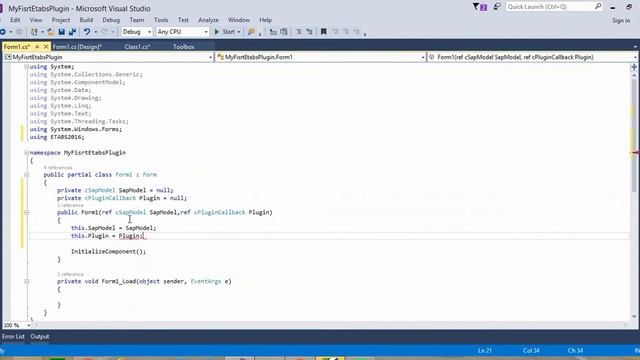Click 'using ETABS2016;' line
This screenshot has width=640, height=360.
point(57,137)
